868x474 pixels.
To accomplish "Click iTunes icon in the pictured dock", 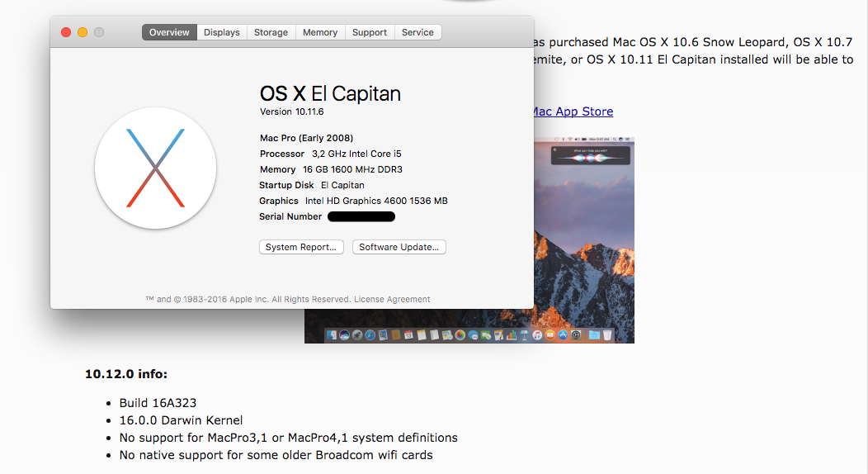I will coord(537,335).
